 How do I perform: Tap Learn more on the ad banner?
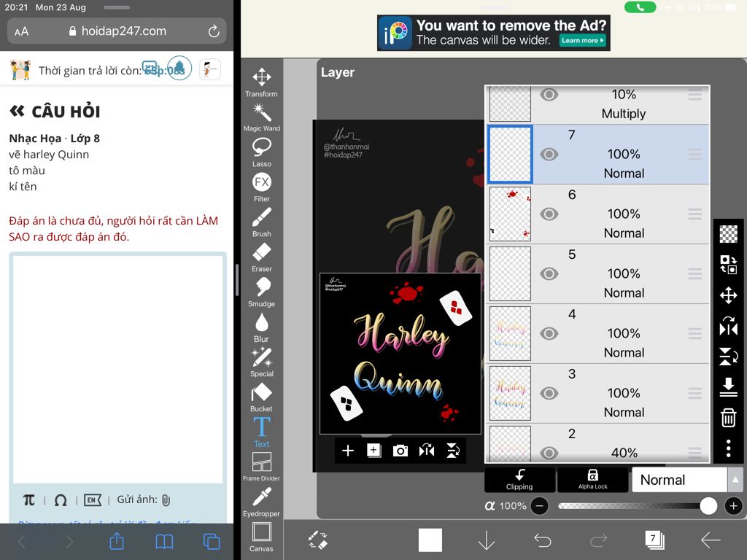582,41
